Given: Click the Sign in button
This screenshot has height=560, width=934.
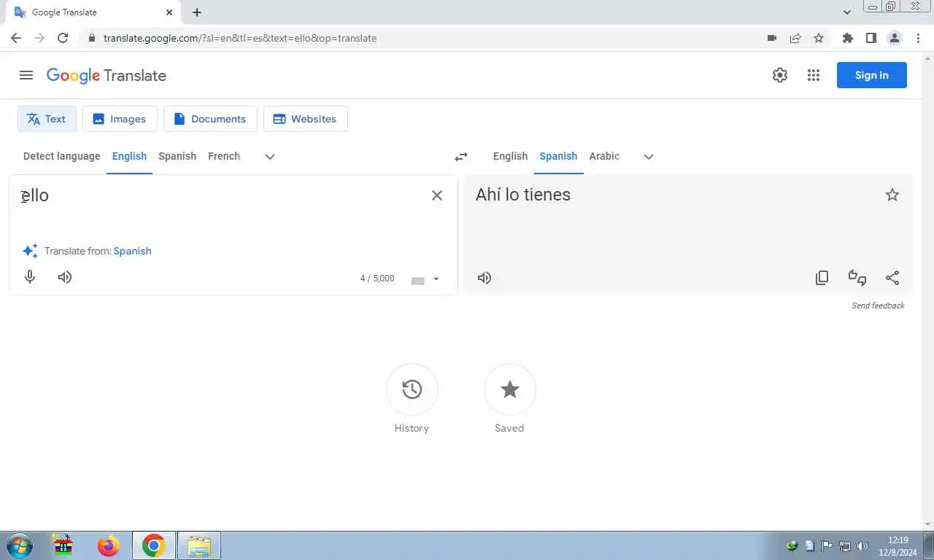Looking at the screenshot, I should [872, 75].
